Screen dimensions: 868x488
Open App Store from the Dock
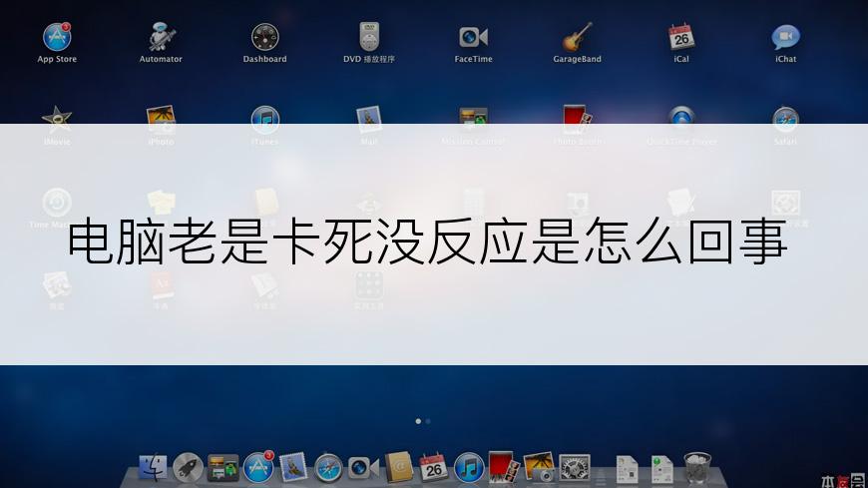tap(258, 467)
